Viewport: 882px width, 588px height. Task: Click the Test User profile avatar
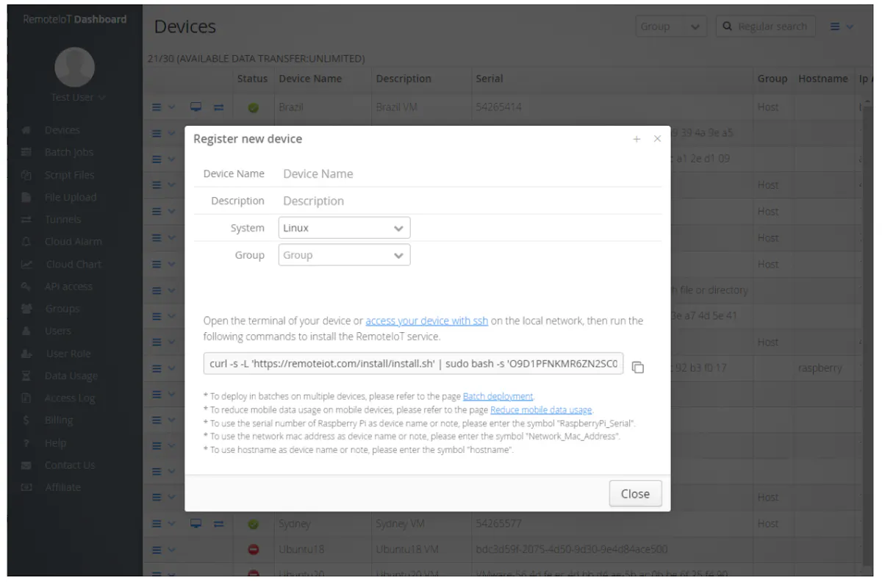click(74, 66)
